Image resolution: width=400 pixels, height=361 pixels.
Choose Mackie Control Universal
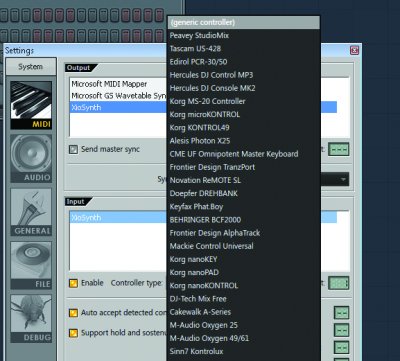[243, 246]
